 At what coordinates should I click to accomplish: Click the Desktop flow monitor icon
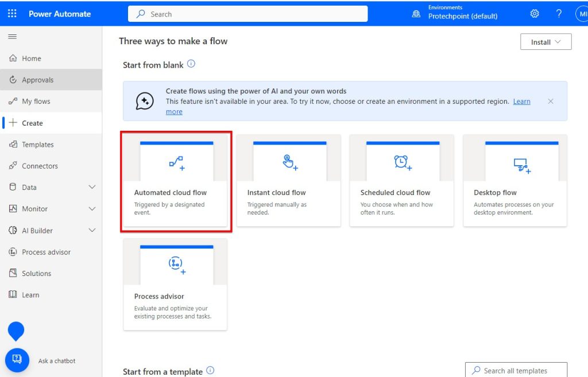(522, 165)
